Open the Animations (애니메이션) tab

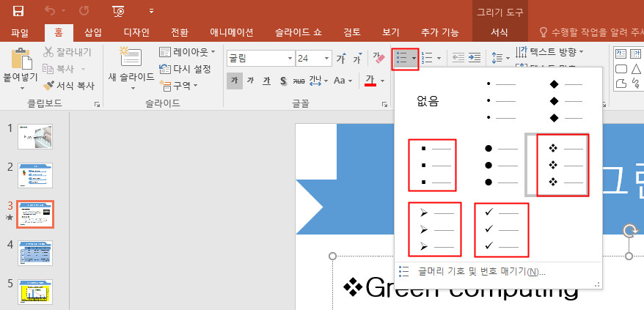pyautogui.click(x=231, y=32)
